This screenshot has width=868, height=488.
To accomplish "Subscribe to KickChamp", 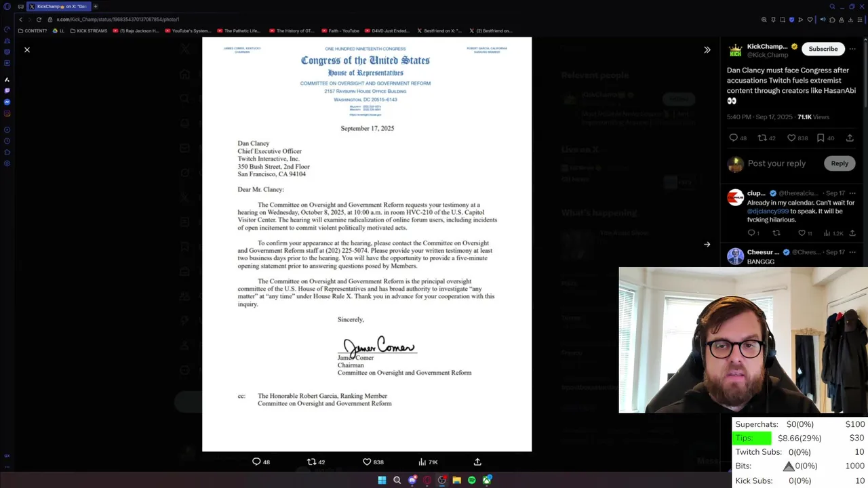I will [x=823, y=49].
